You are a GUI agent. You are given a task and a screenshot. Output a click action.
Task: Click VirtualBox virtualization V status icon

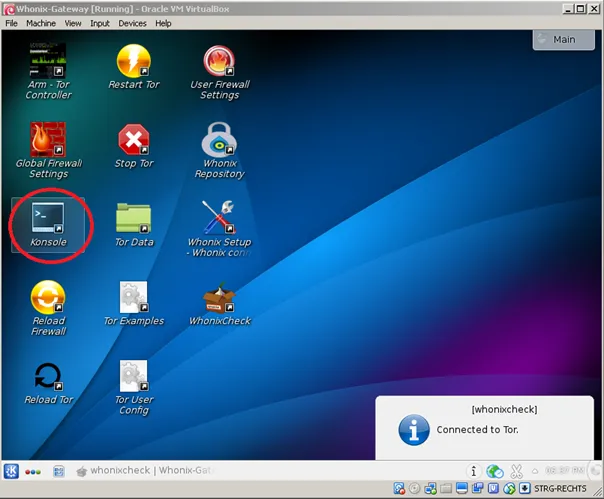pyautogui.click(x=493, y=489)
